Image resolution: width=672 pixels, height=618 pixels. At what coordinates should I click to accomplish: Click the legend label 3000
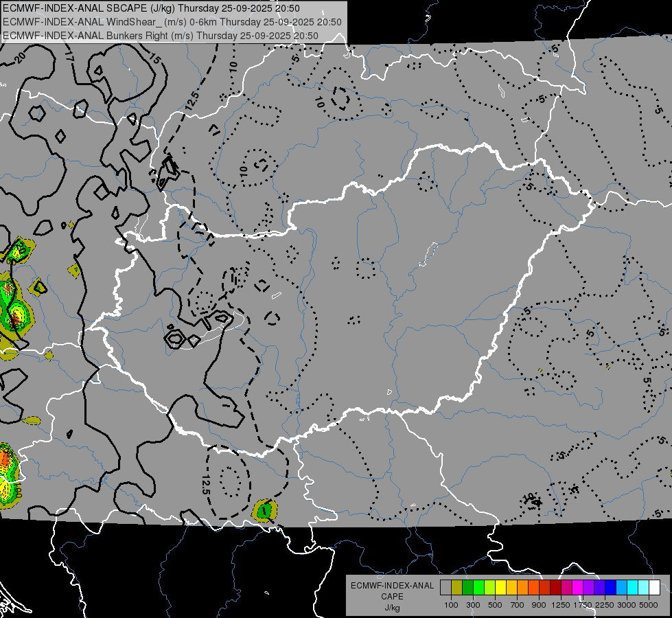coord(627,605)
